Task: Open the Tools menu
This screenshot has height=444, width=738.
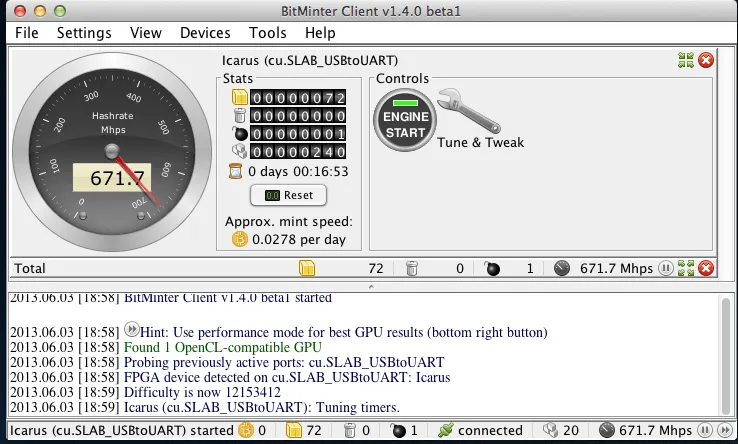Action: (267, 33)
